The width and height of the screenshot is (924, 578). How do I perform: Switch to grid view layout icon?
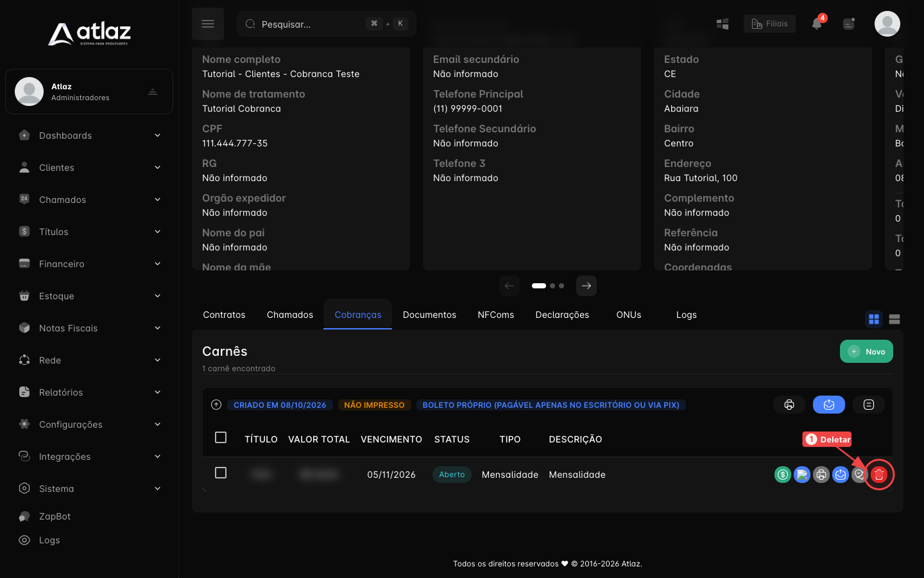tap(874, 319)
